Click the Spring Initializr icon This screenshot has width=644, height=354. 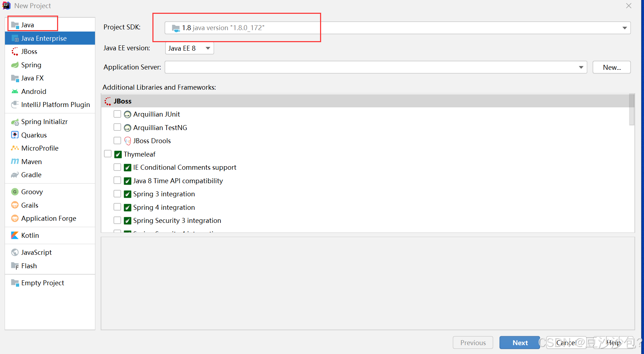[15, 122]
